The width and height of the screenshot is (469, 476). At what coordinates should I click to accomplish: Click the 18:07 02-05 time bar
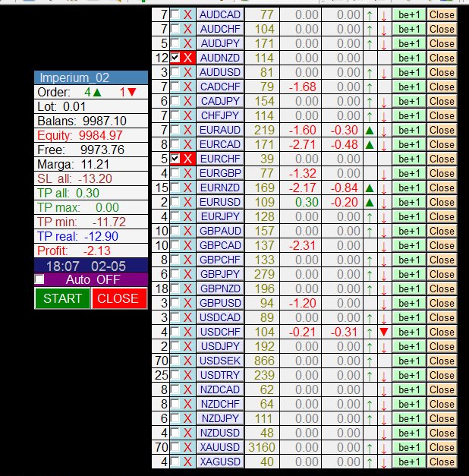point(91,266)
